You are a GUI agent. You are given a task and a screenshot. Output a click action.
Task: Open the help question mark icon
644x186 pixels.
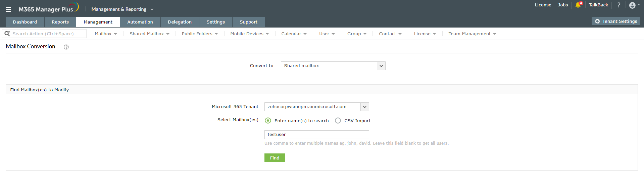(x=619, y=5)
